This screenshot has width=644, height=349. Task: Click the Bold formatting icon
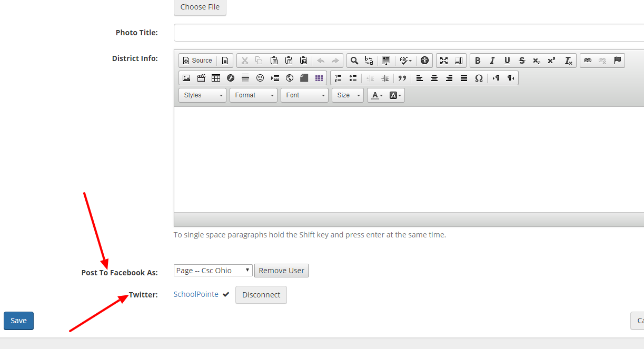[x=478, y=61]
